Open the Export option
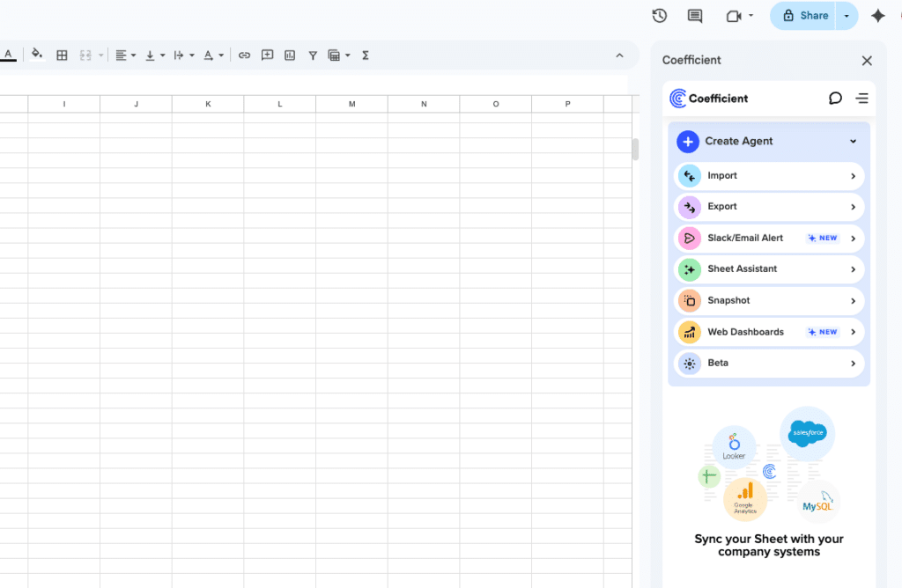Screen dimensions: 902x588 (x=769, y=207)
